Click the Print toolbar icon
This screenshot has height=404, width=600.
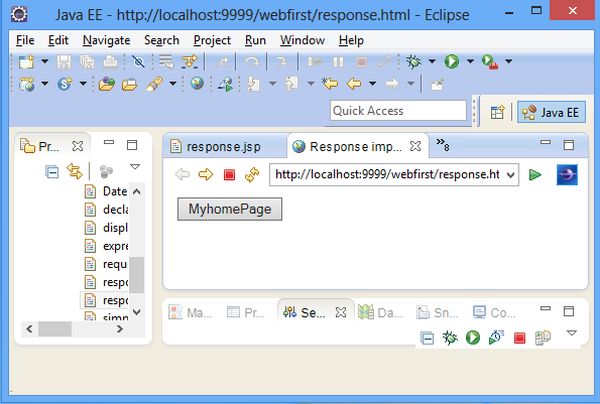[x=110, y=62]
